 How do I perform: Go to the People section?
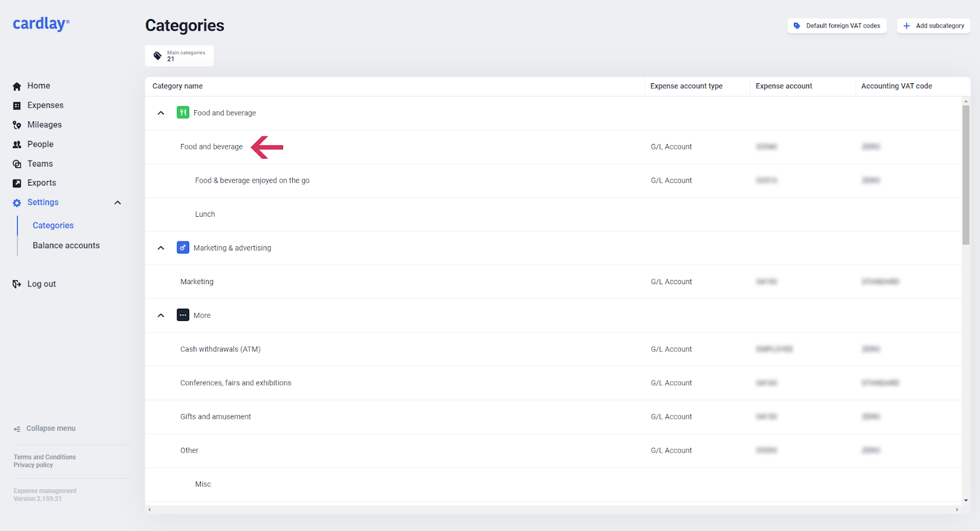(40, 145)
